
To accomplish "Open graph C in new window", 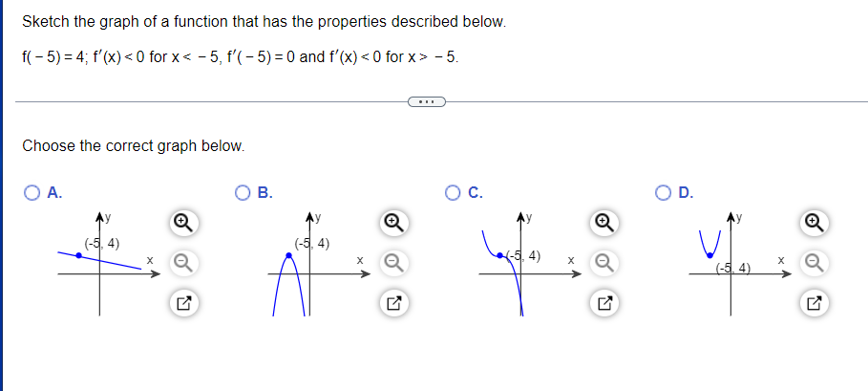I will 603,303.
